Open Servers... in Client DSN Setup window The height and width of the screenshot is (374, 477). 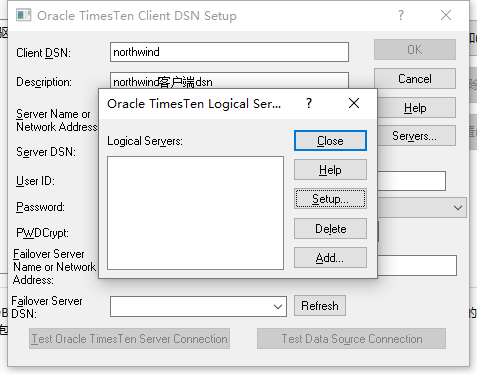tap(416, 136)
